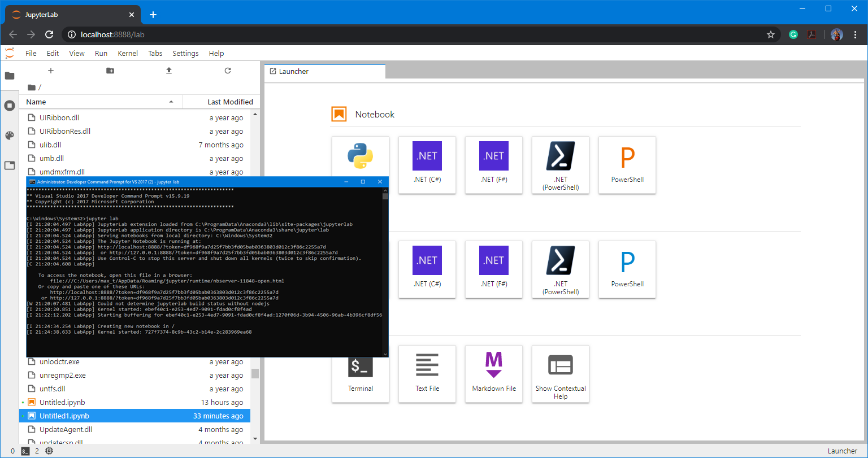Launch the orange PowerShell notebook kernel
868x458 pixels.
[627, 165]
